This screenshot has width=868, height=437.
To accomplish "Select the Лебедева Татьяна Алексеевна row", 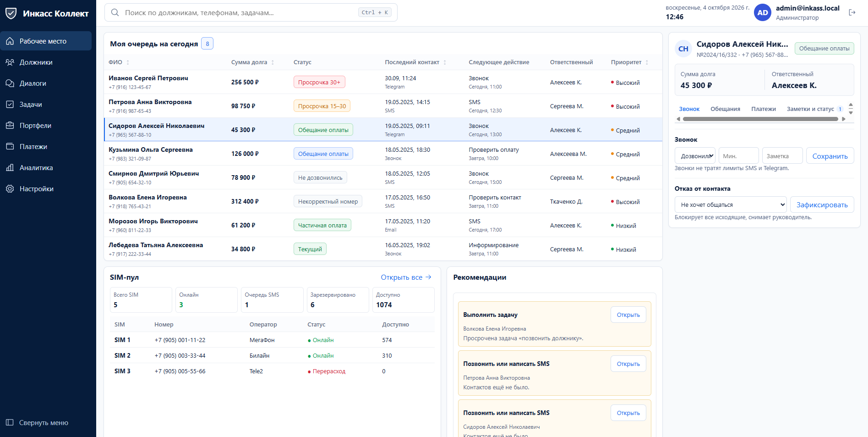I will pos(383,249).
